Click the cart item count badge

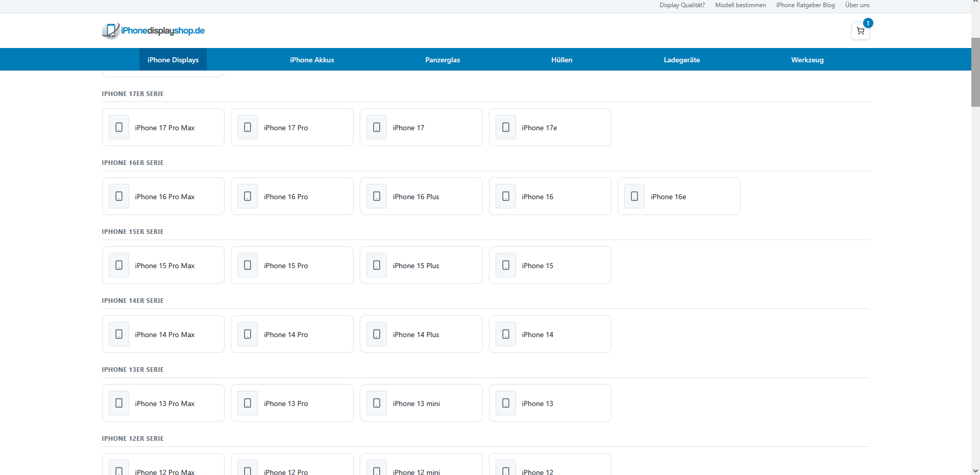868,23
